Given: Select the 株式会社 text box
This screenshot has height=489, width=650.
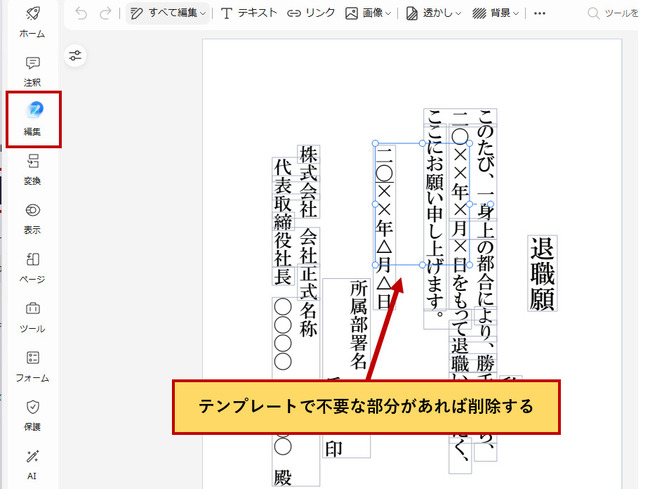Looking at the screenshot, I should coord(308,182).
